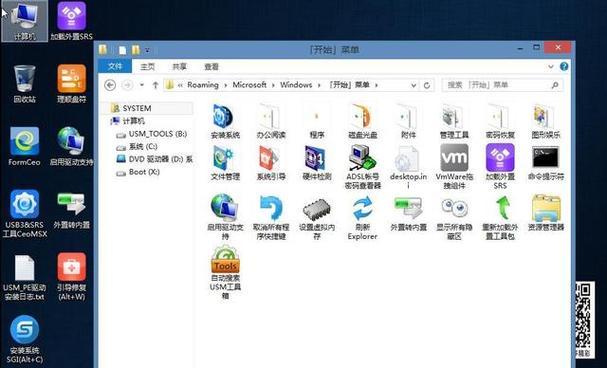Open the 磁盘光盘 folder
This screenshot has height=368, width=607.
tap(363, 121)
